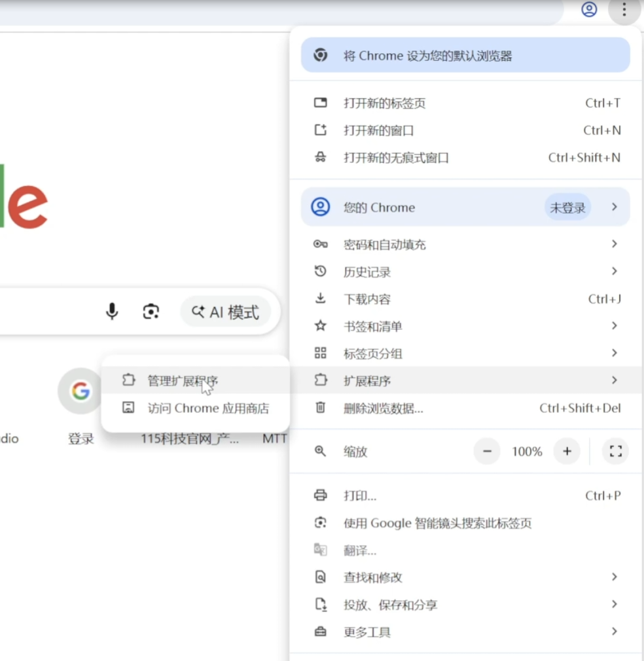Select the 翻译... menu entry
Viewport: 644px width, 661px height.
coord(465,550)
